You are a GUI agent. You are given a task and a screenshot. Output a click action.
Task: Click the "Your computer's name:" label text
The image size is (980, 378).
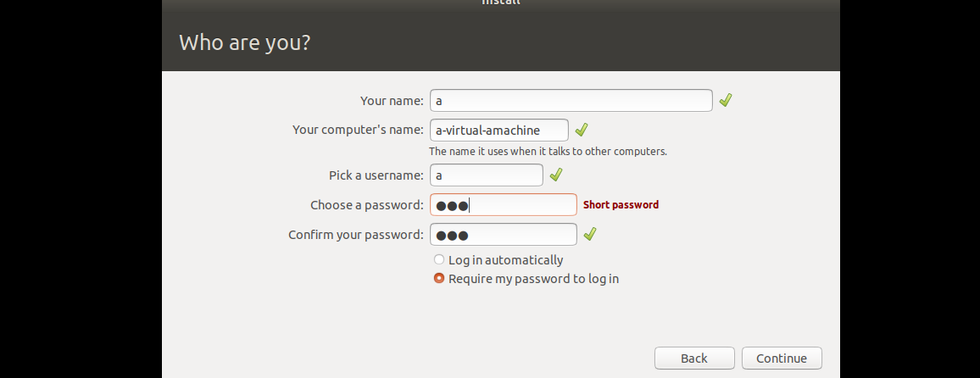tap(357, 130)
